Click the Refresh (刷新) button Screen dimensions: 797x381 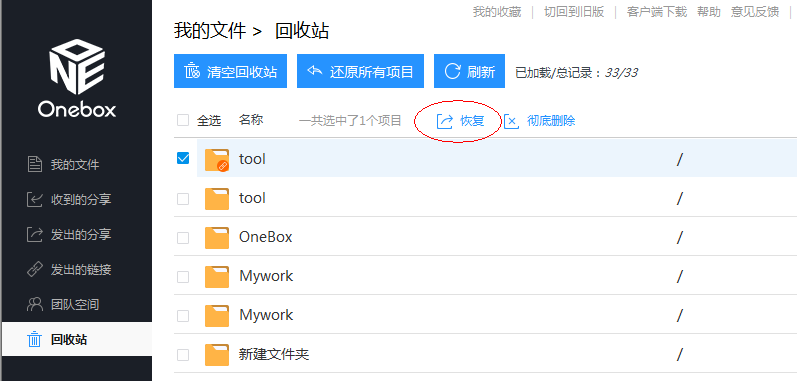469,71
